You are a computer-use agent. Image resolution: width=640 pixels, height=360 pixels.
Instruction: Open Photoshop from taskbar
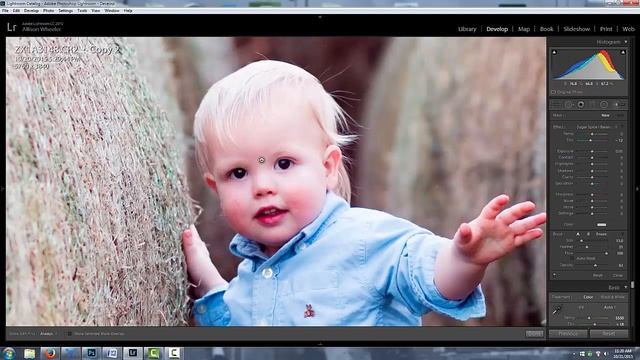pyautogui.click(x=91, y=353)
